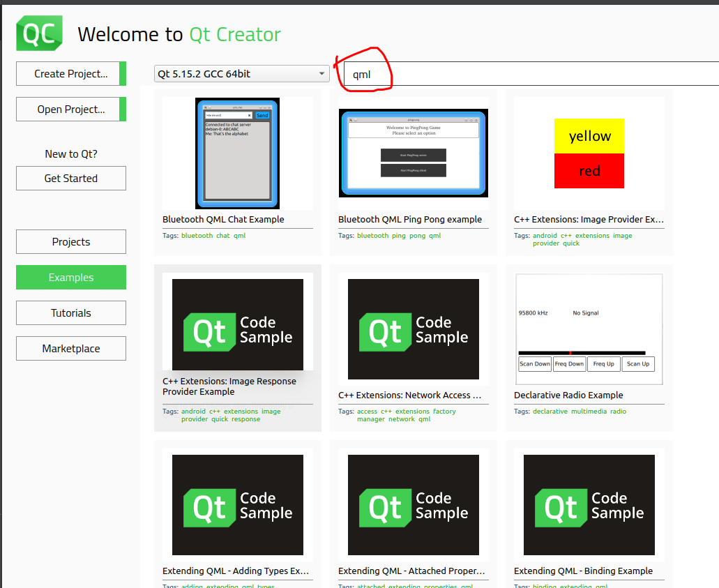Click the Declarative Radio Example title
Image resolution: width=719 pixels, height=588 pixels.
click(x=568, y=395)
